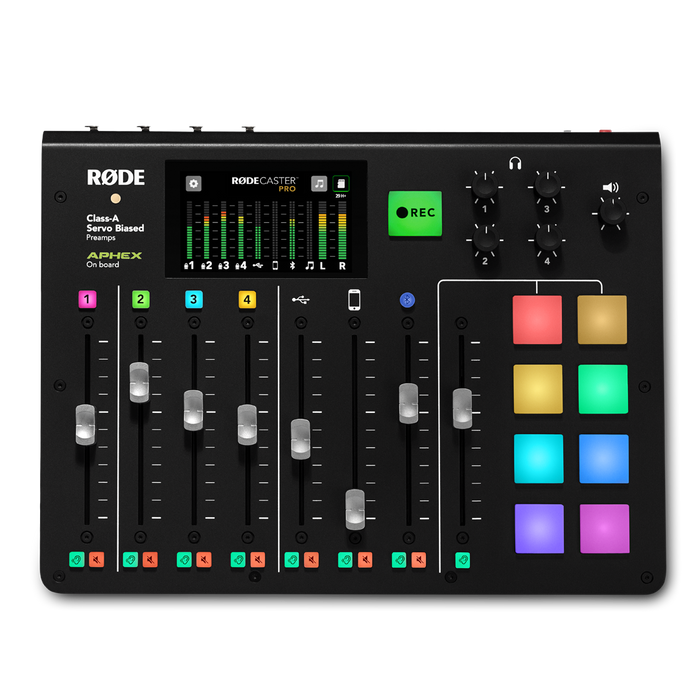Image resolution: width=700 pixels, height=700 pixels.
Task: Toggle solo on channel 2
Action: tap(130, 559)
